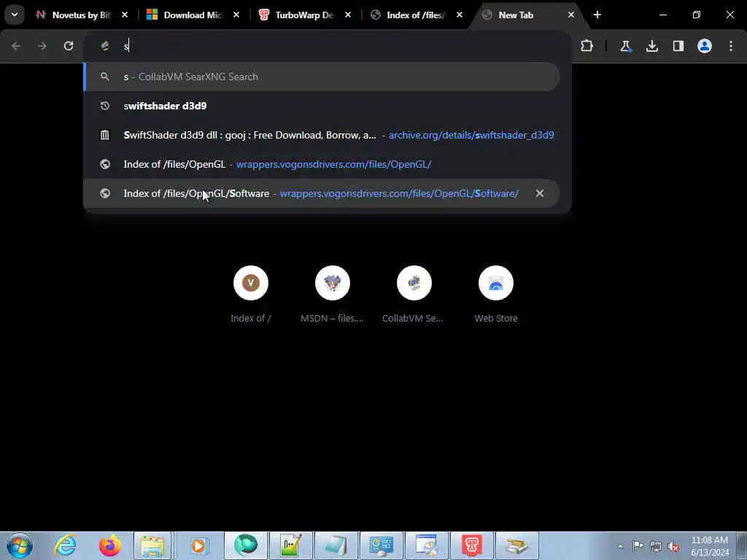The height and width of the screenshot is (560, 747).
Task: Switch to TurboWarp taskbar icon
Action: (x=472, y=545)
